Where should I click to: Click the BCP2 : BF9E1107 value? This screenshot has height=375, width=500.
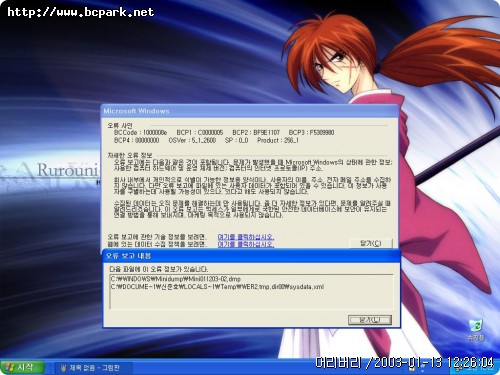256,132
